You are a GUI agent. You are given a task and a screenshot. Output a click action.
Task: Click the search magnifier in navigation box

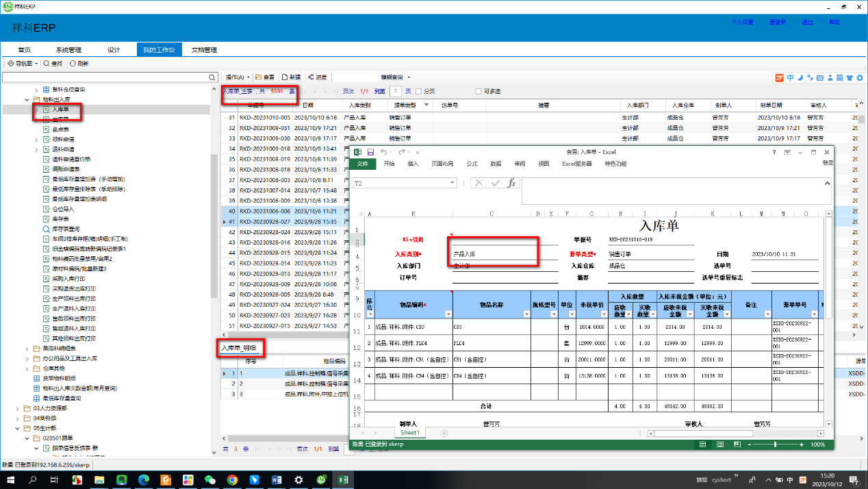[213, 77]
